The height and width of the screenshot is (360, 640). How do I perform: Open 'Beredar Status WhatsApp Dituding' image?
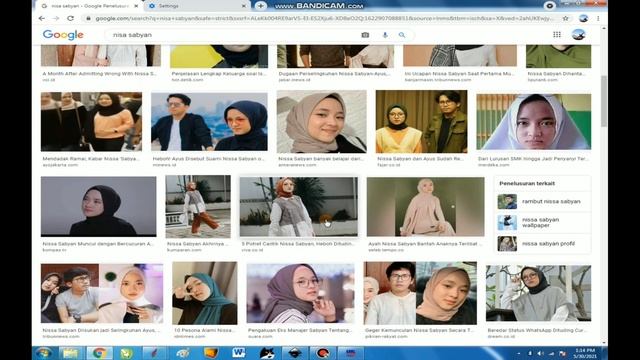click(538, 293)
